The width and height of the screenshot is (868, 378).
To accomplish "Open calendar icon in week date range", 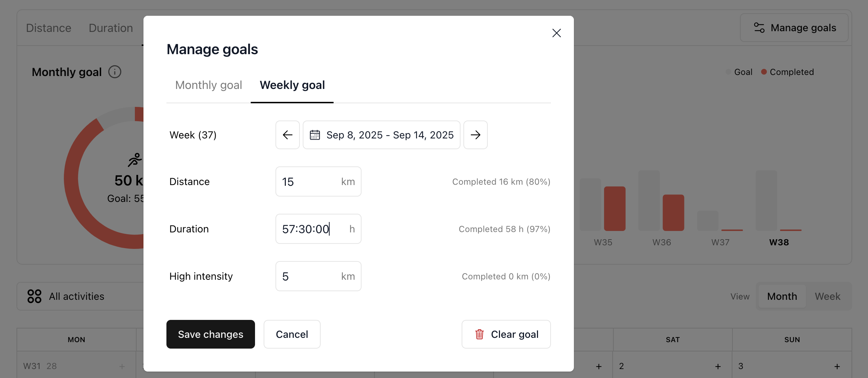I will tap(315, 135).
